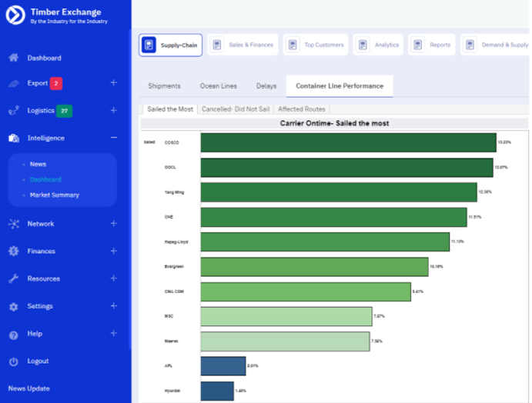Expand the Logistics menu with plus

click(114, 110)
